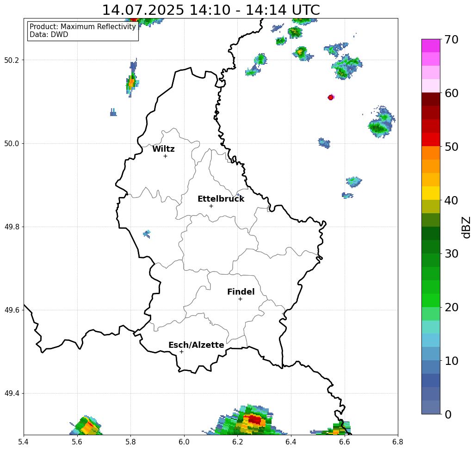Click the 40 label on the colorbar

coord(451,200)
